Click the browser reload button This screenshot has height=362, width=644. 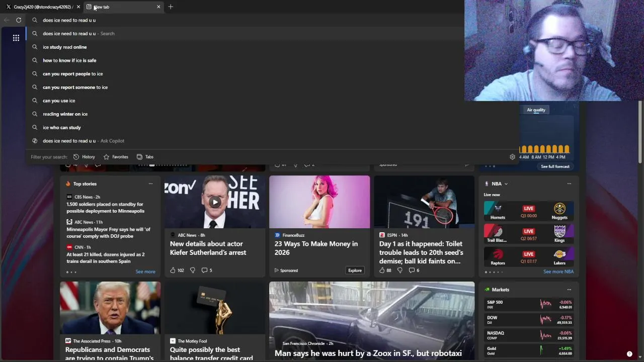pyautogui.click(x=19, y=20)
